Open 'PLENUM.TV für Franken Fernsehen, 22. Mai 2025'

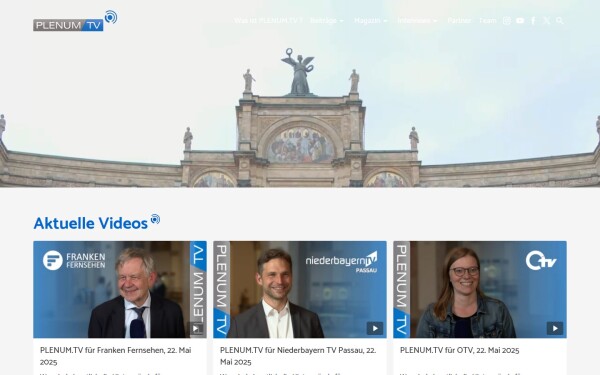click(x=116, y=356)
